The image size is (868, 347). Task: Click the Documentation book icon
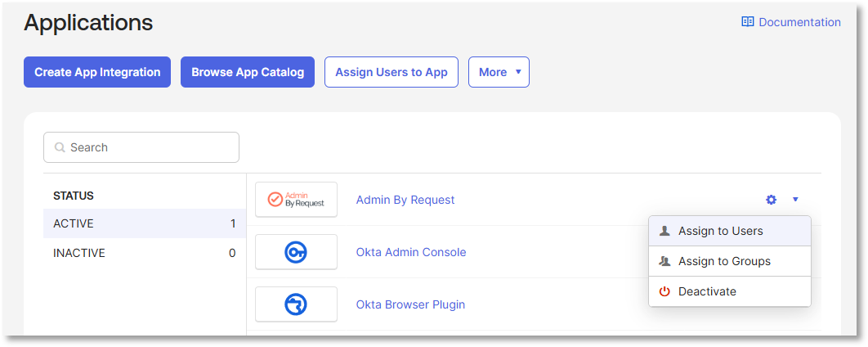click(x=748, y=22)
